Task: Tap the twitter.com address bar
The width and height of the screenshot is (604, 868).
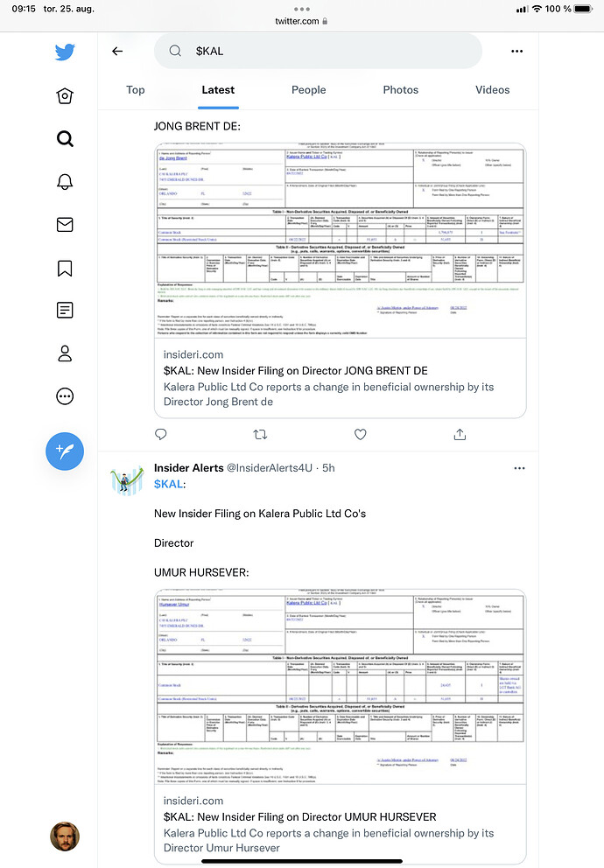Action: [302, 21]
